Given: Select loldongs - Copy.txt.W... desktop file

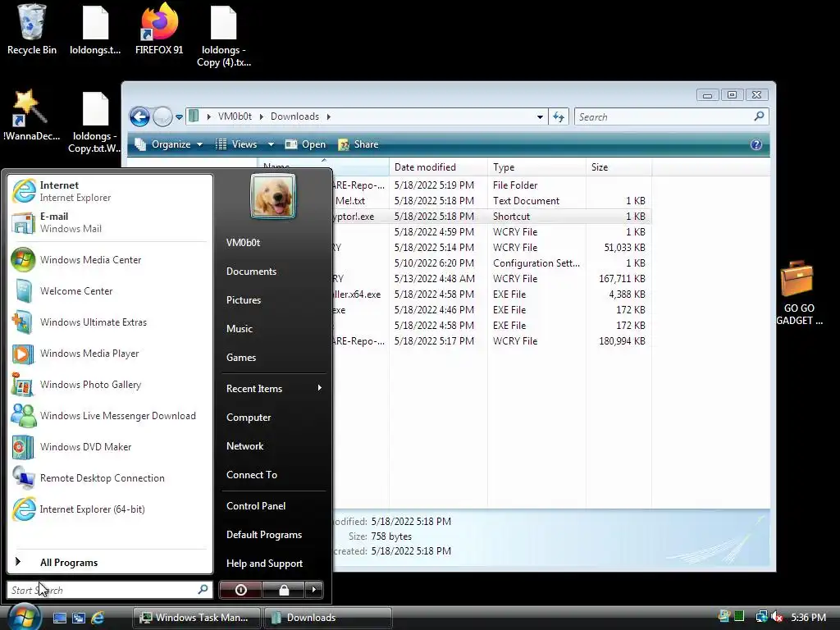Looking at the screenshot, I should pos(95,122).
